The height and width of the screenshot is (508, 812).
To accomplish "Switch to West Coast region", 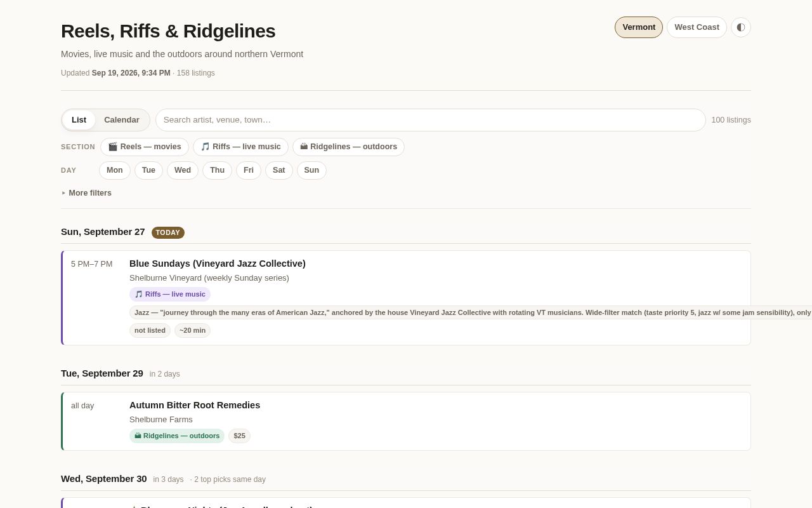I will tap(697, 27).
